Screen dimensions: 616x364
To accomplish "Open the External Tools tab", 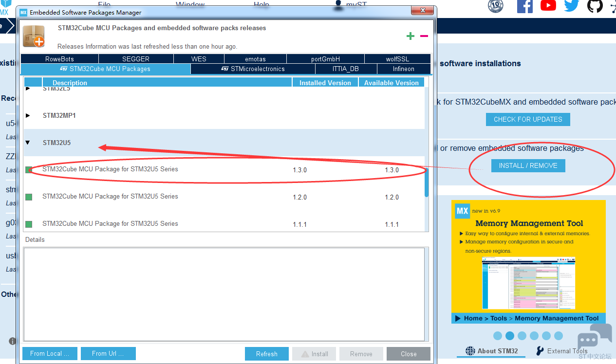I will tap(562, 351).
